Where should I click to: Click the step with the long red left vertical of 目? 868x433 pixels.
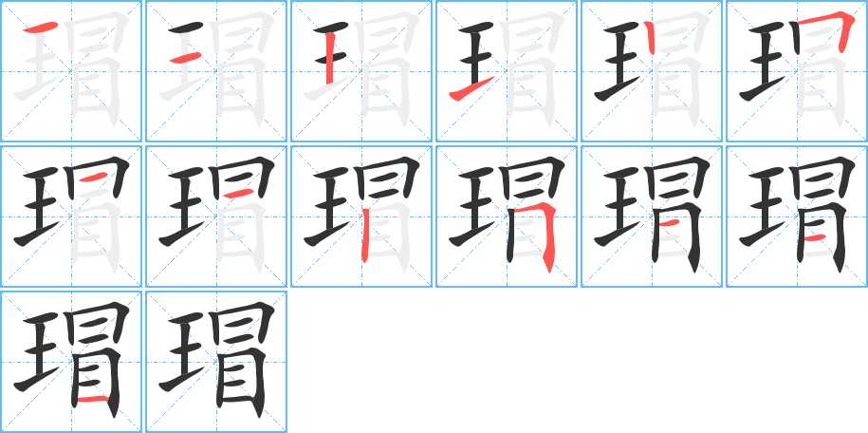tap(361, 216)
